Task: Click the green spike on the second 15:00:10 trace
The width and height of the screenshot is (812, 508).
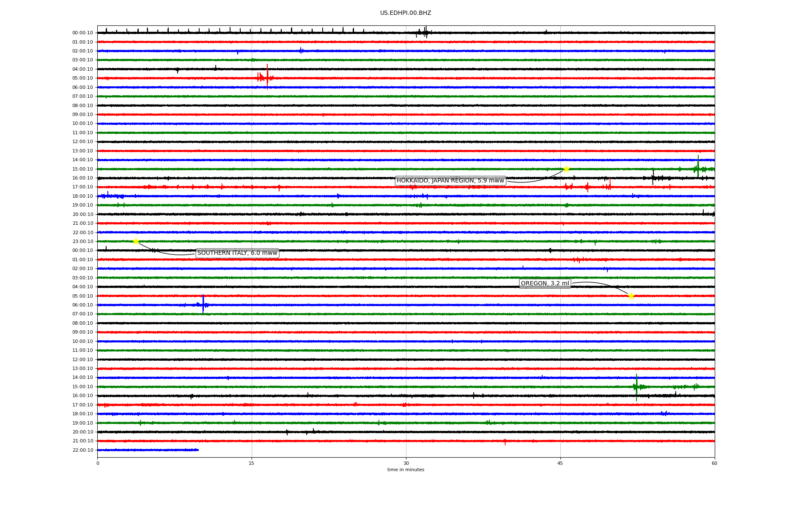Action: (636, 386)
